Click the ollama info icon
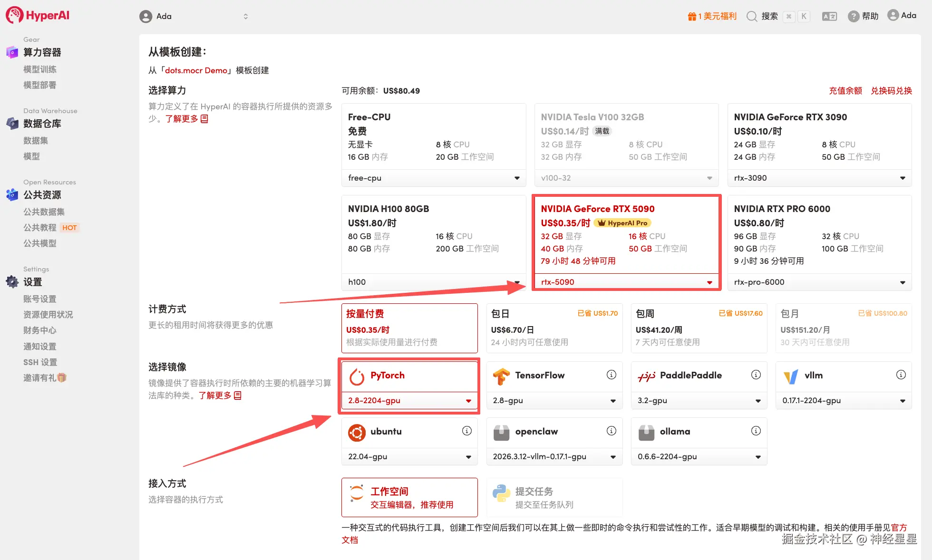 (756, 431)
